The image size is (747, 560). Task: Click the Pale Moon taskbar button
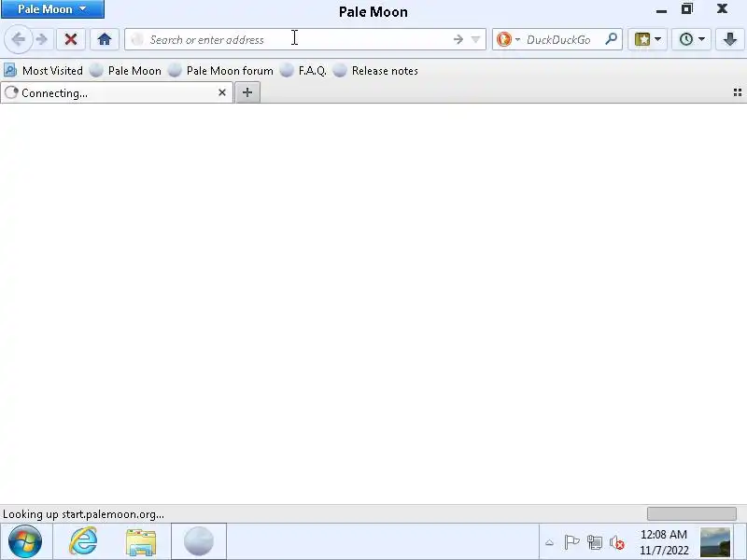pos(199,541)
